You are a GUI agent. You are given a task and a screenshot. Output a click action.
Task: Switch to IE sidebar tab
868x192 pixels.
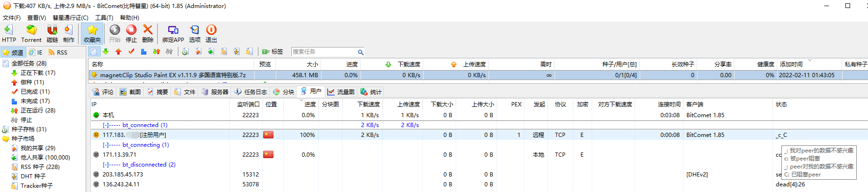pos(36,52)
